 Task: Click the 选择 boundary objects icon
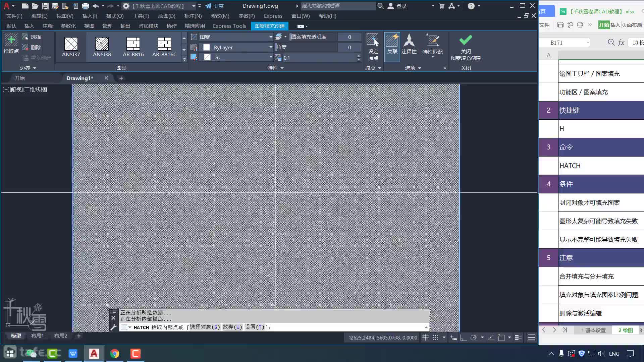coord(25,37)
